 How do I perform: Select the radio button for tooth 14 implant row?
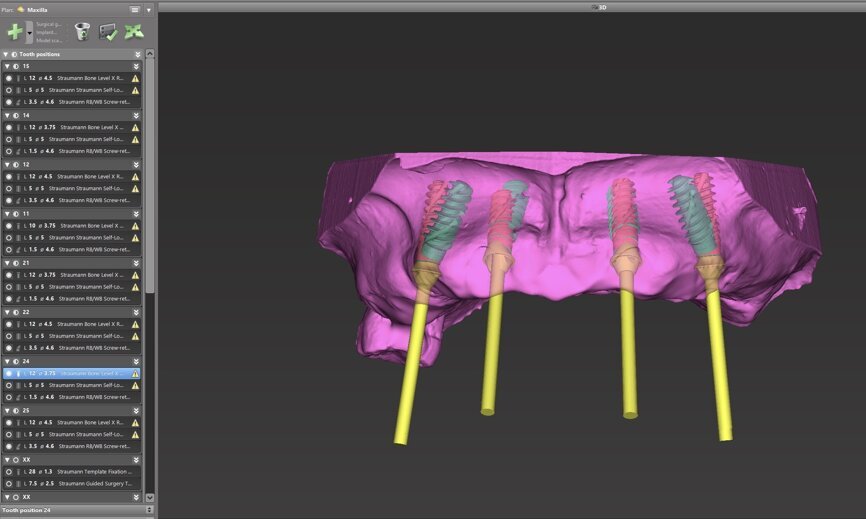9,127
